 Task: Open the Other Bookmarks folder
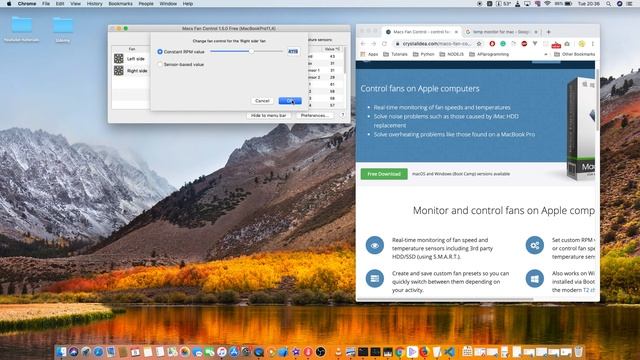(x=574, y=54)
